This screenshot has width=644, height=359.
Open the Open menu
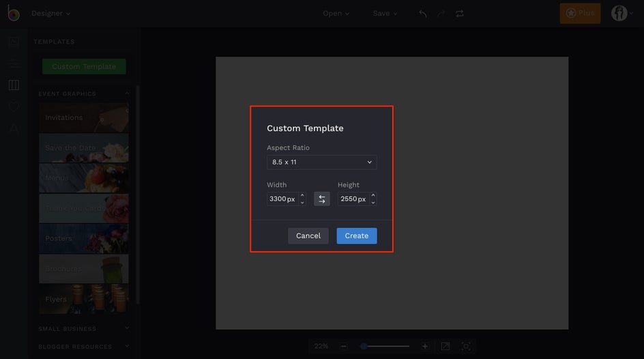pos(336,13)
